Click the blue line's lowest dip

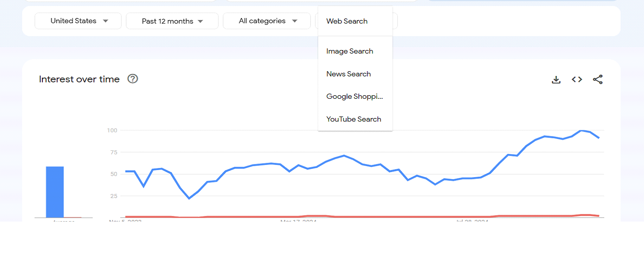(189, 198)
